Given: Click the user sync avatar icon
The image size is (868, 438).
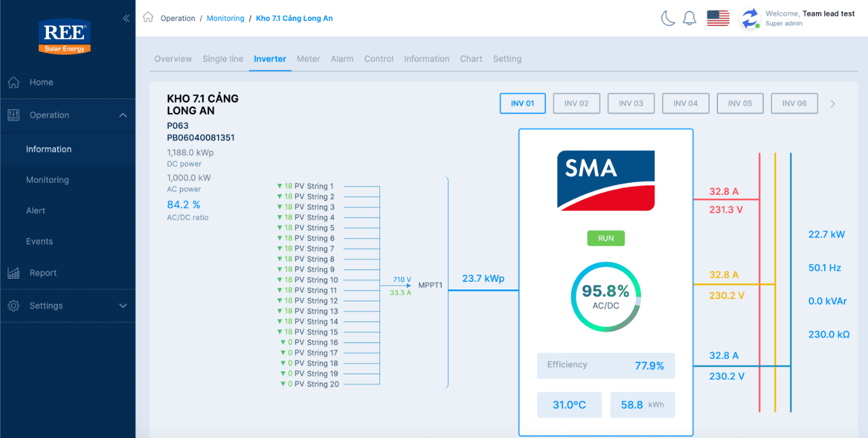Looking at the screenshot, I should click(750, 18).
